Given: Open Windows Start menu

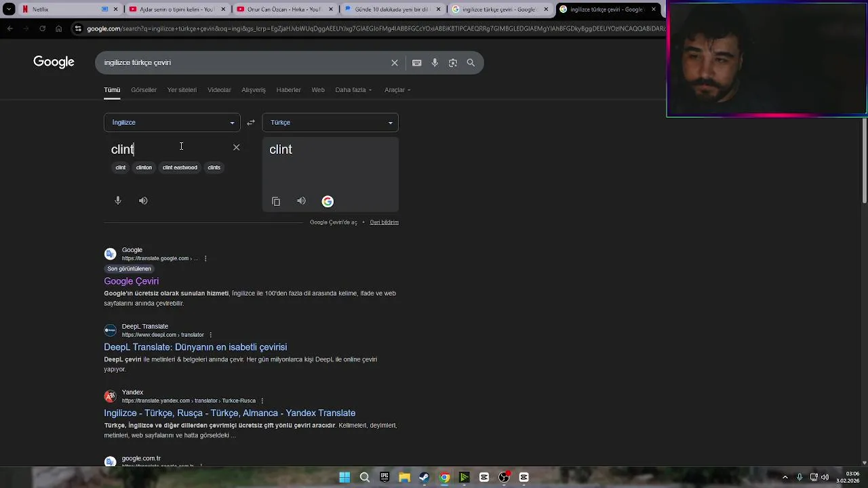Looking at the screenshot, I should [x=344, y=477].
